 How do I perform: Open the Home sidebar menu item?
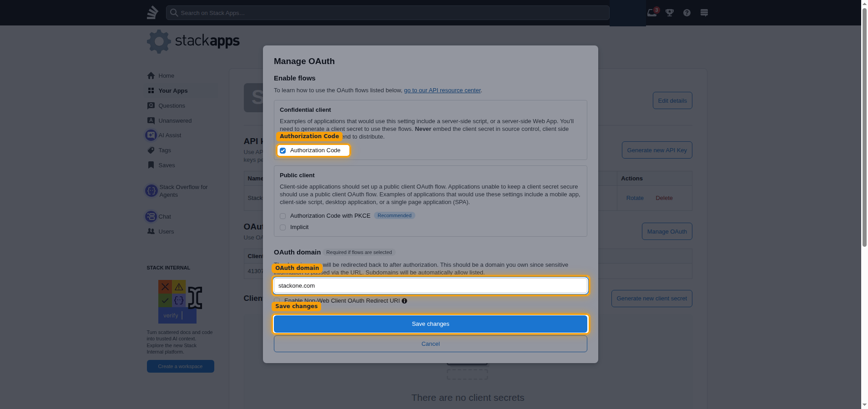[x=182, y=75]
